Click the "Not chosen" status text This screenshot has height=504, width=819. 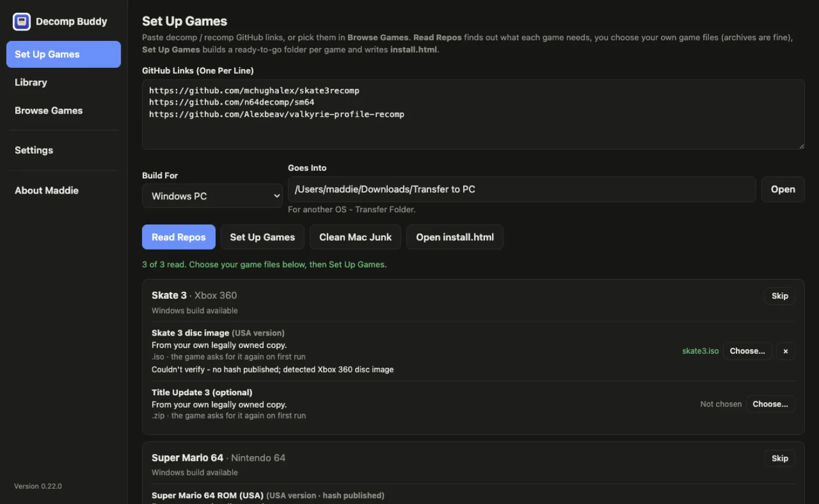tap(721, 404)
